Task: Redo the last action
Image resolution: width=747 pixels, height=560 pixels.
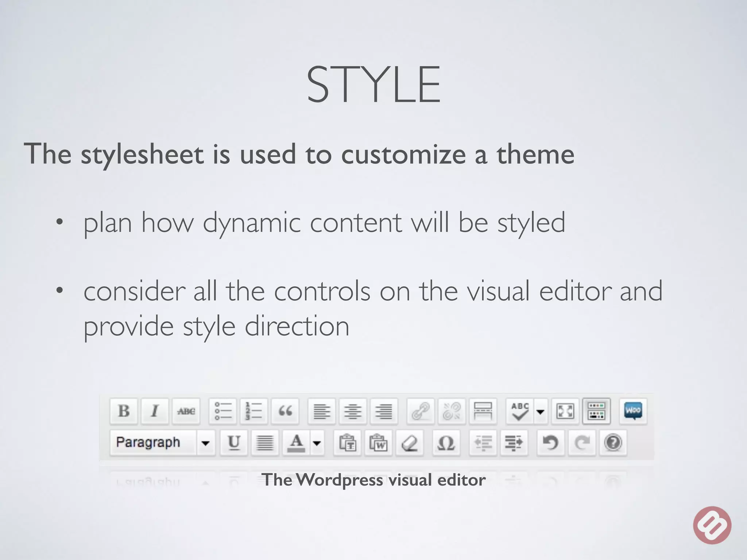Action: [582, 442]
